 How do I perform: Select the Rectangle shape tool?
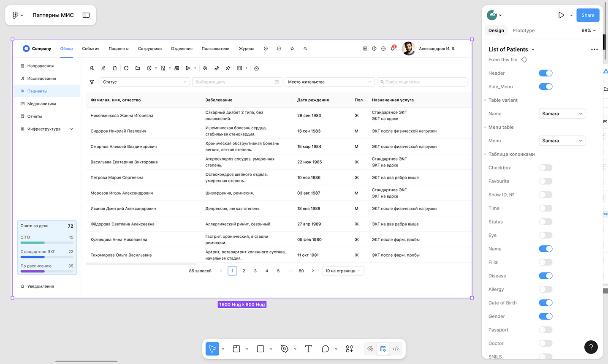(x=261, y=349)
